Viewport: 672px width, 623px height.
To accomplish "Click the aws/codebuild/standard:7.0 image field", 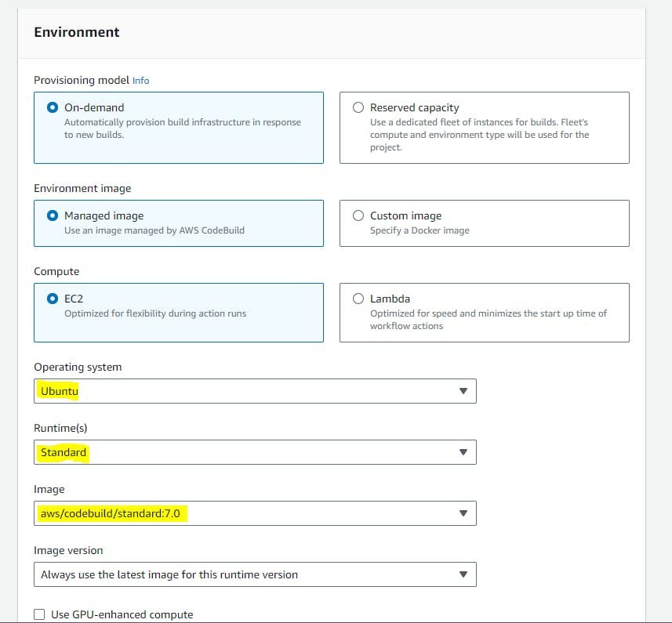I will (x=255, y=513).
